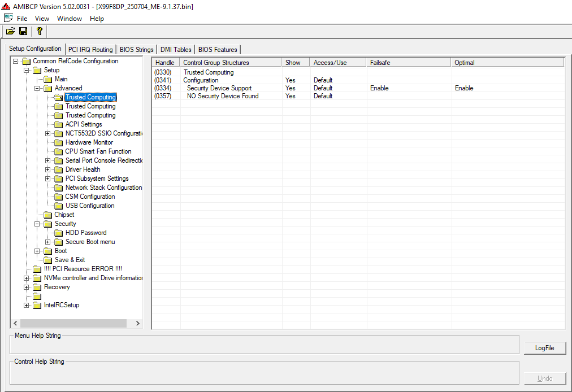
Task: Click the Show column header
Action: pyautogui.click(x=296, y=63)
